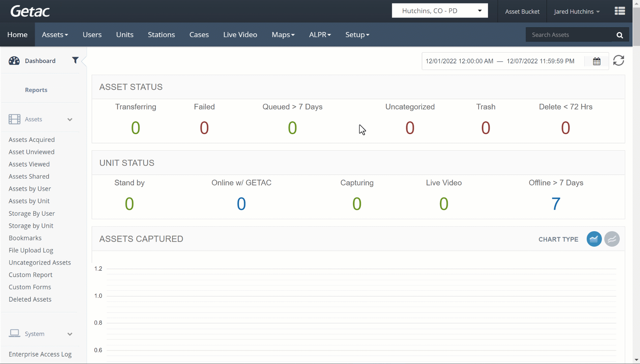Open the ALPR dropdown menu
Screen dimensions: 640x364
pos(320,35)
